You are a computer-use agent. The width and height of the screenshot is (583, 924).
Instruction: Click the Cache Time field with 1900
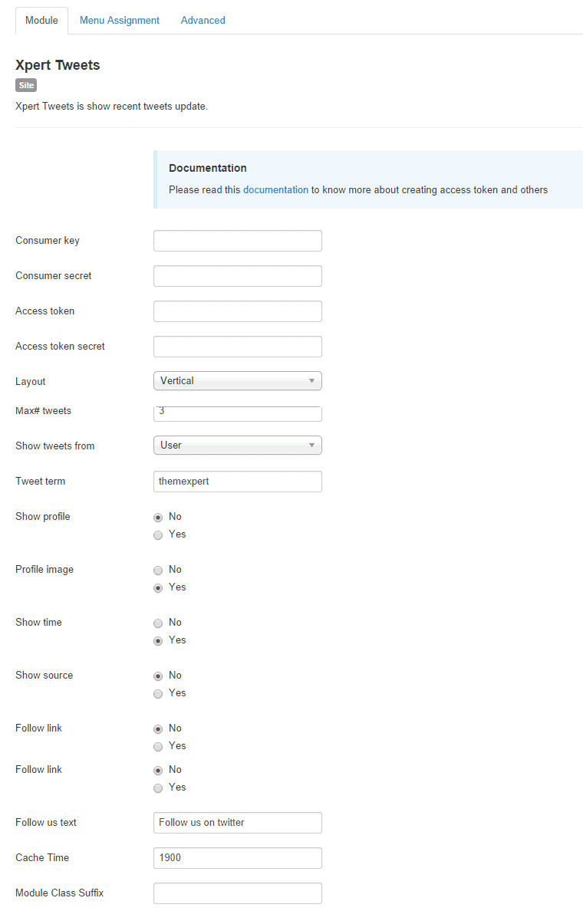237,857
